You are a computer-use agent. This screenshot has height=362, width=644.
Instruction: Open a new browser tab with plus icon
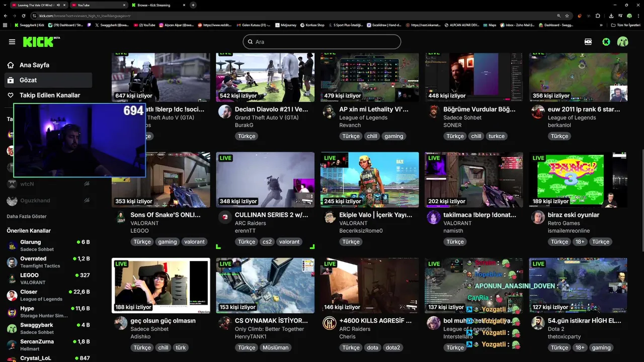(193, 5)
